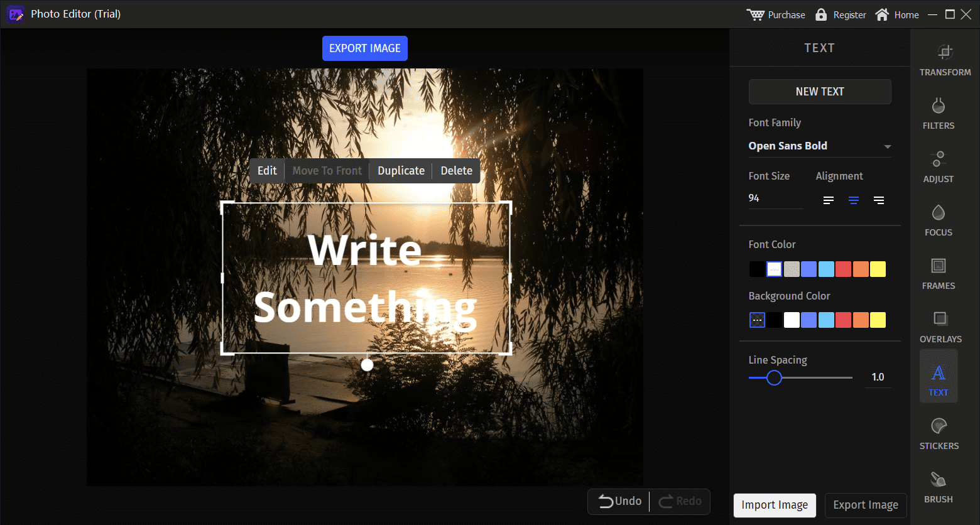Viewport: 980px width, 525px height.
Task: Choose Delete in the text popup menu
Action: 457,171
